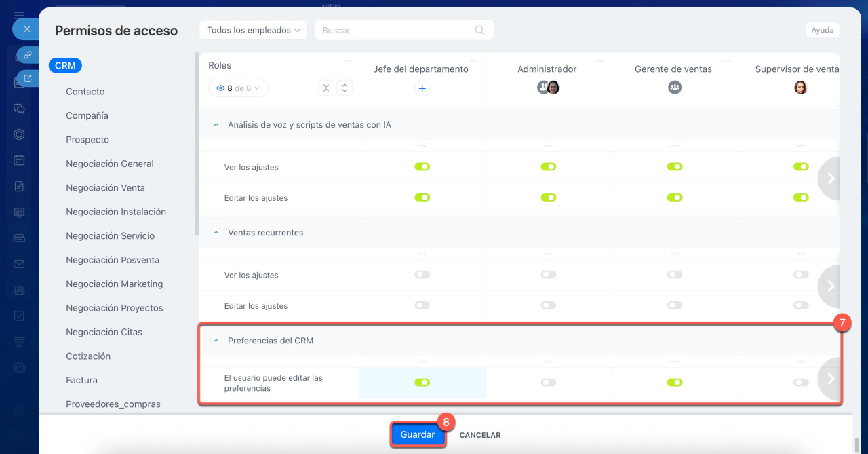Toggle Jefe del departamento edit preferences switch

[422, 383]
